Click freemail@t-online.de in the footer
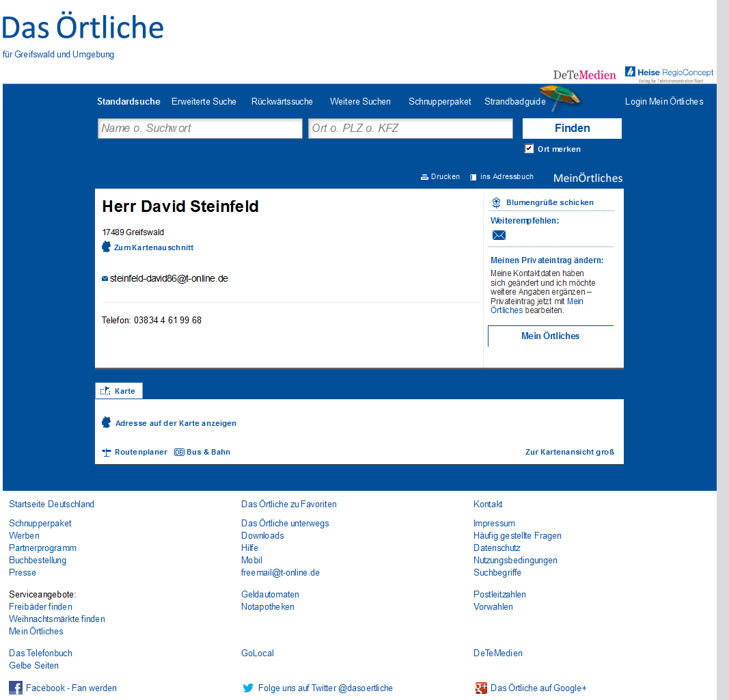The image size is (729, 700). pos(280,573)
